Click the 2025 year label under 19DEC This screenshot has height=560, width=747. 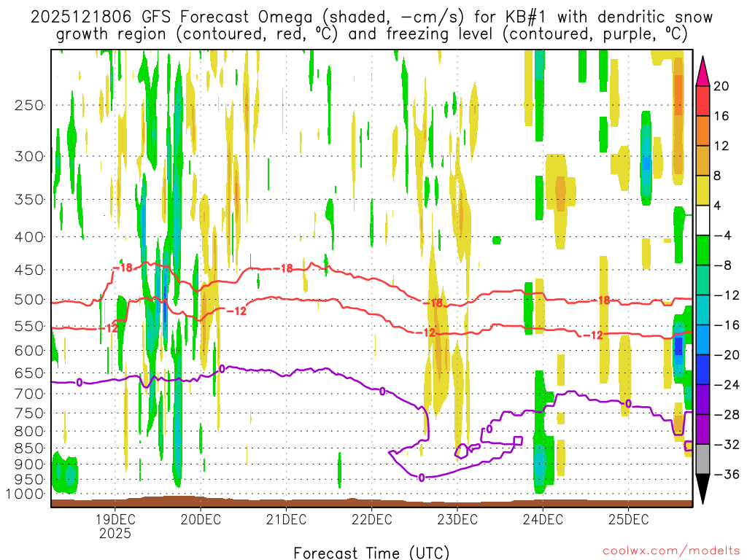pyautogui.click(x=115, y=534)
